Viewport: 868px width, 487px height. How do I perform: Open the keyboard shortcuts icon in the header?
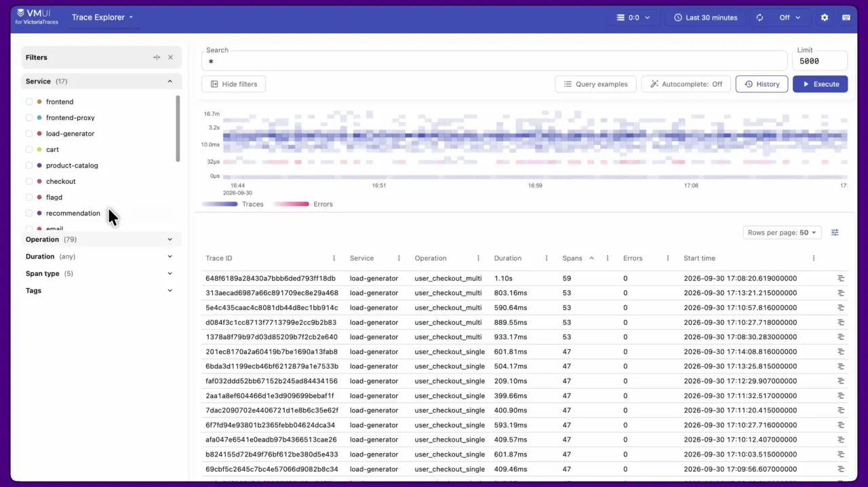point(846,18)
